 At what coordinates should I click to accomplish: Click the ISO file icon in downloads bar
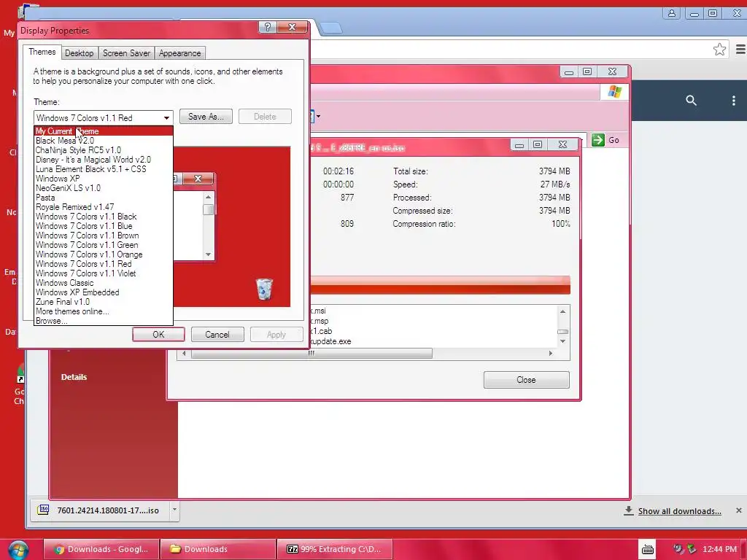43,510
